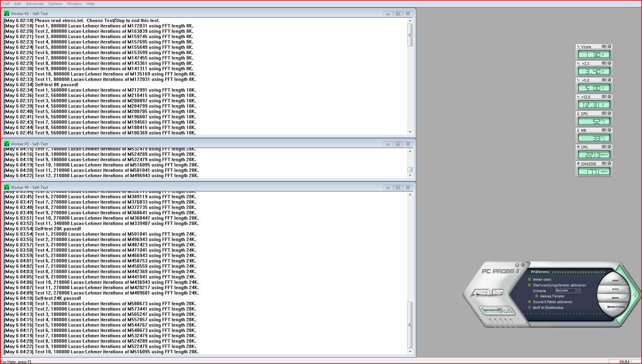Screen dimensions: 642x364
Task: Minimize the PC Probe II panel
Action: 517,265
